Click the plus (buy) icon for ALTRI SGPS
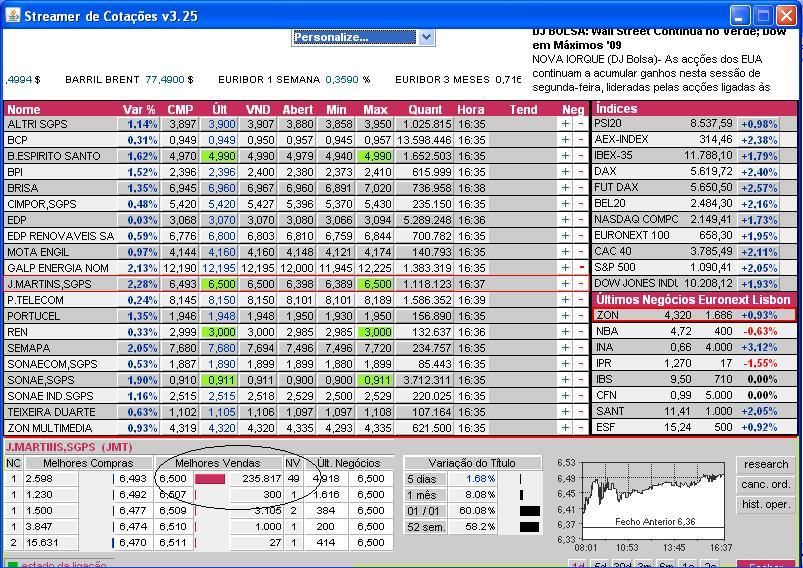This screenshot has width=803, height=568. [565, 124]
